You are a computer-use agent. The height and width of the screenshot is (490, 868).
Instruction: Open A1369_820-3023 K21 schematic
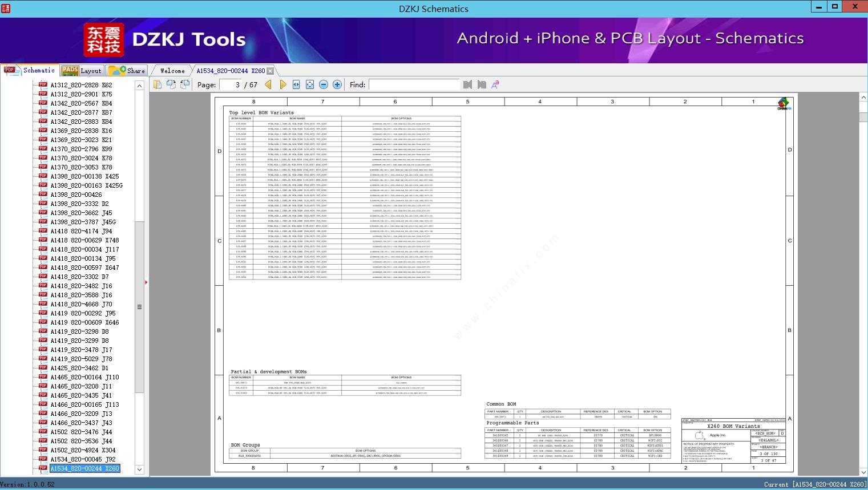81,140
